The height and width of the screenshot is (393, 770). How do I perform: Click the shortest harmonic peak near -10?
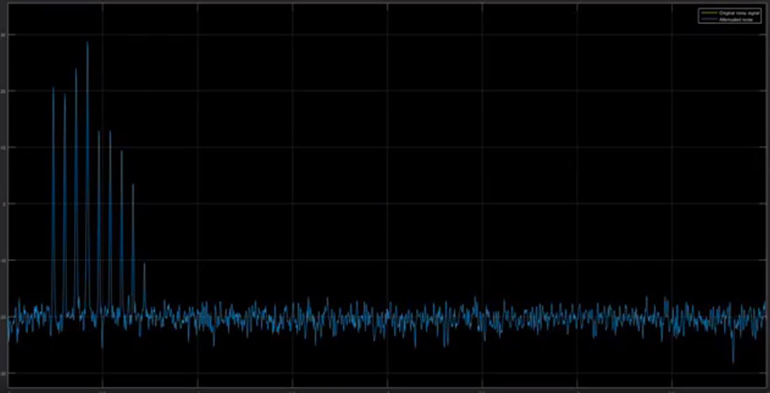coord(144,263)
